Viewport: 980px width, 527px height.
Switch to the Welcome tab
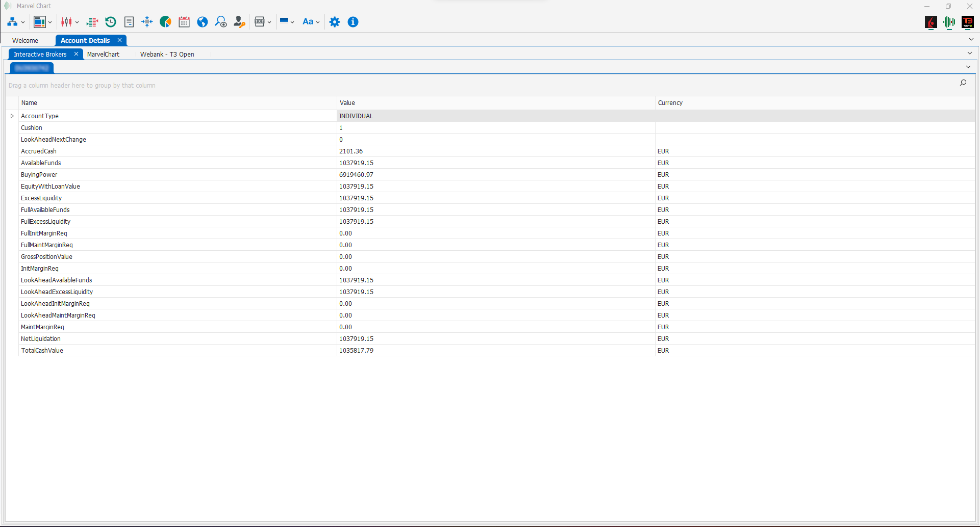click(x=25, y=40)
